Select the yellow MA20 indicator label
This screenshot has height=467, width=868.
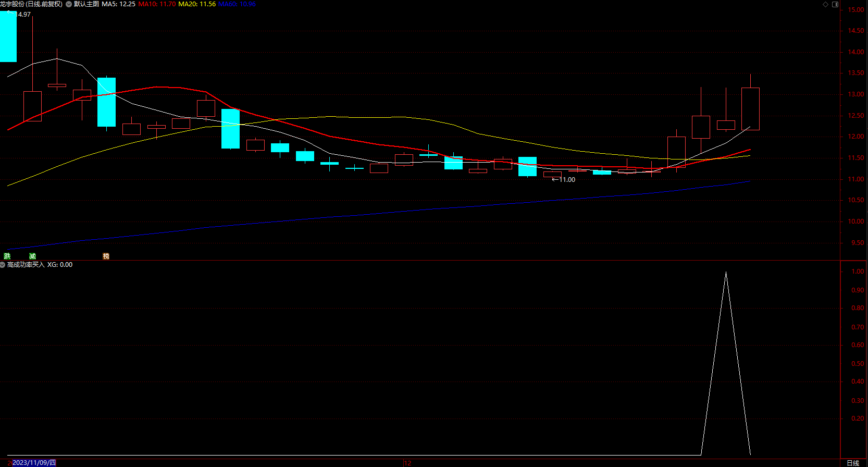(x=197, y=4)
